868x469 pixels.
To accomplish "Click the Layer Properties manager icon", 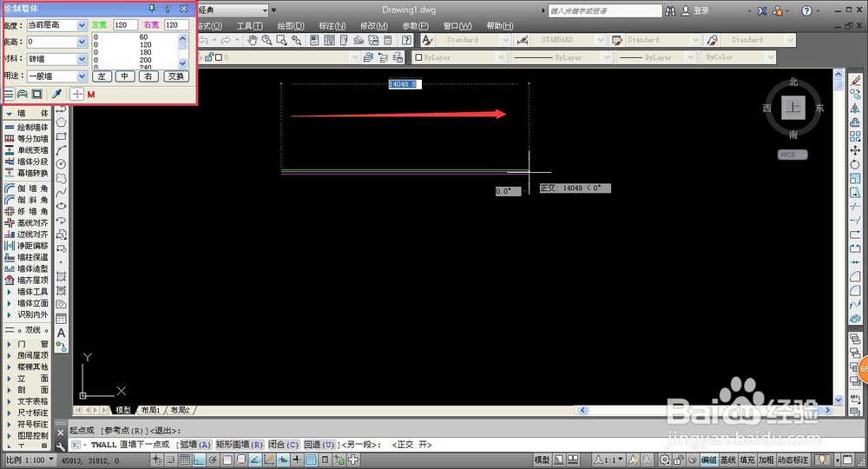I will 367,57.
